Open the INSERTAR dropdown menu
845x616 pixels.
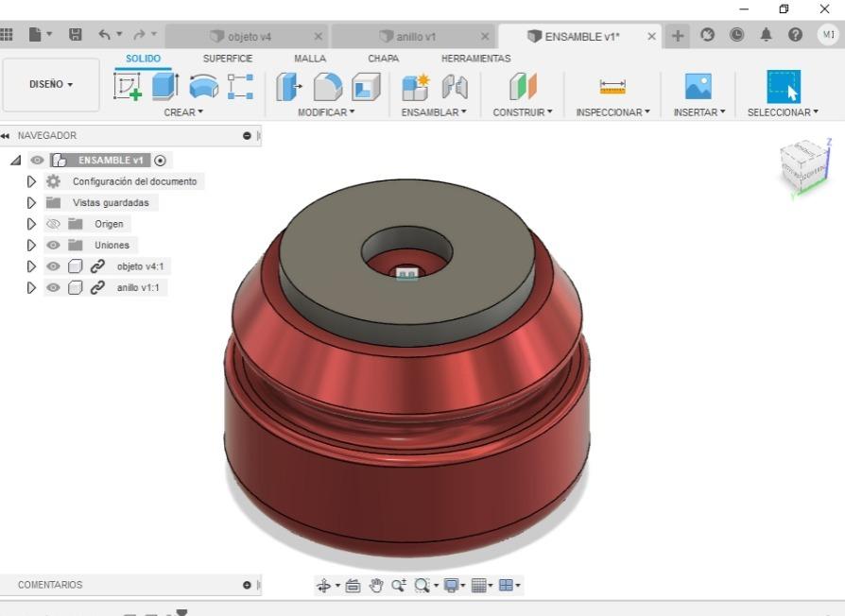(x=699, y=112)
